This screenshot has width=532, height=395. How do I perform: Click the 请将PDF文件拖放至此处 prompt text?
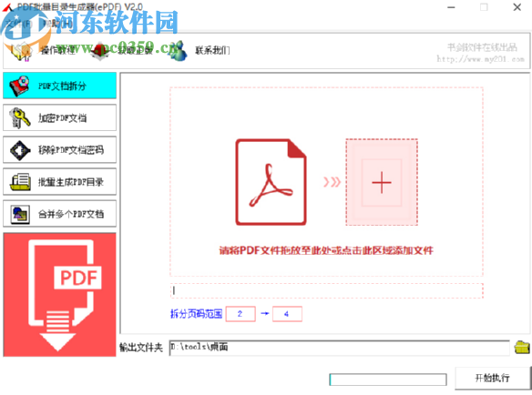click(x=326, y=250)
